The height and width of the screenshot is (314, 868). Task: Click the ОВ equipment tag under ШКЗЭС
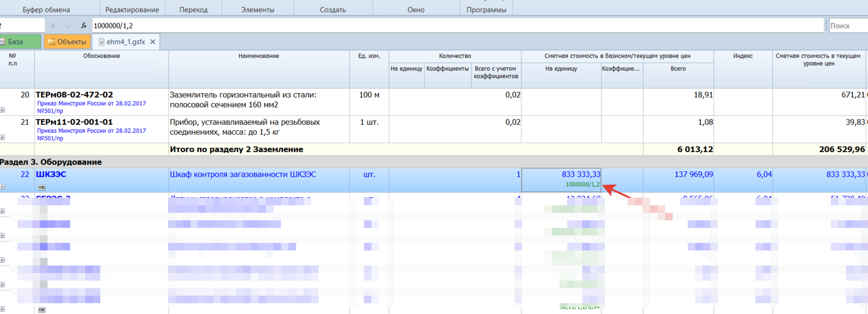(41, 187)
